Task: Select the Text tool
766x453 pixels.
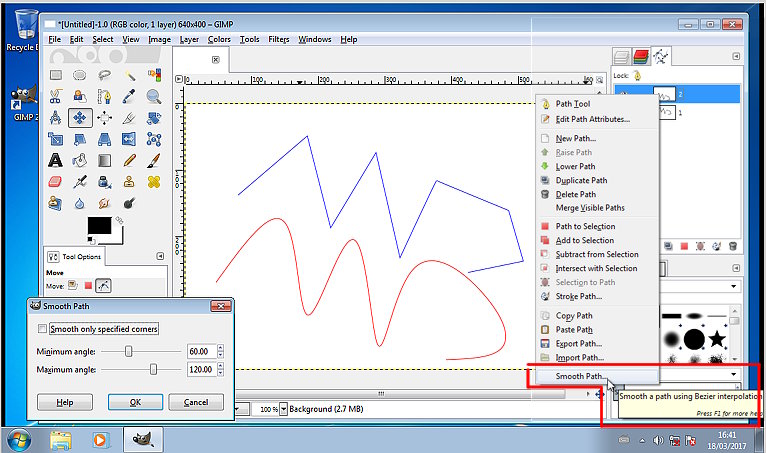Action: (x=56, y=160)
